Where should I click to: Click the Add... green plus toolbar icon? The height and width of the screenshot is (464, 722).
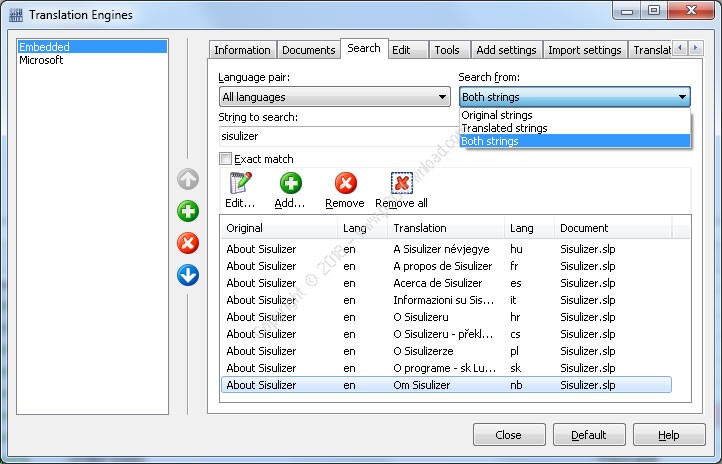[x=291, y=183]
